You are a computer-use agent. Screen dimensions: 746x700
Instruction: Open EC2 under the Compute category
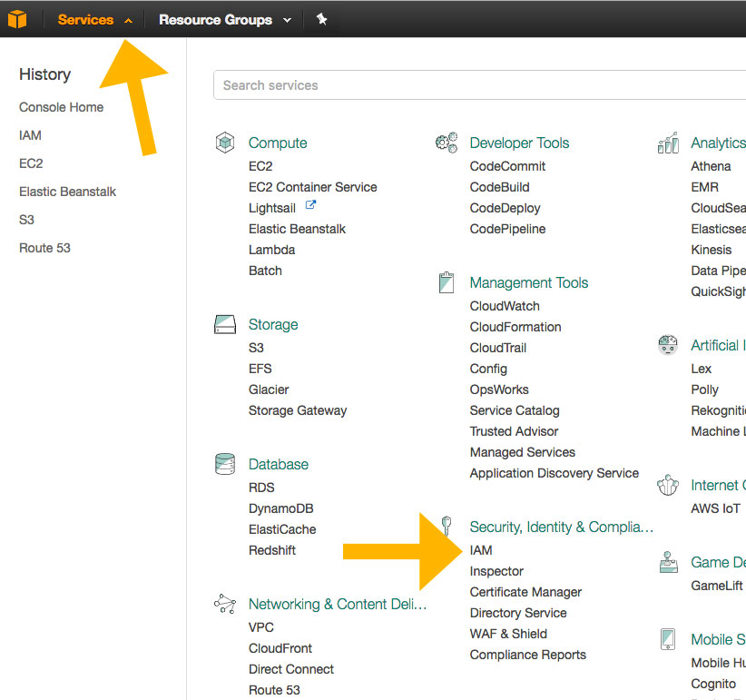260,166
